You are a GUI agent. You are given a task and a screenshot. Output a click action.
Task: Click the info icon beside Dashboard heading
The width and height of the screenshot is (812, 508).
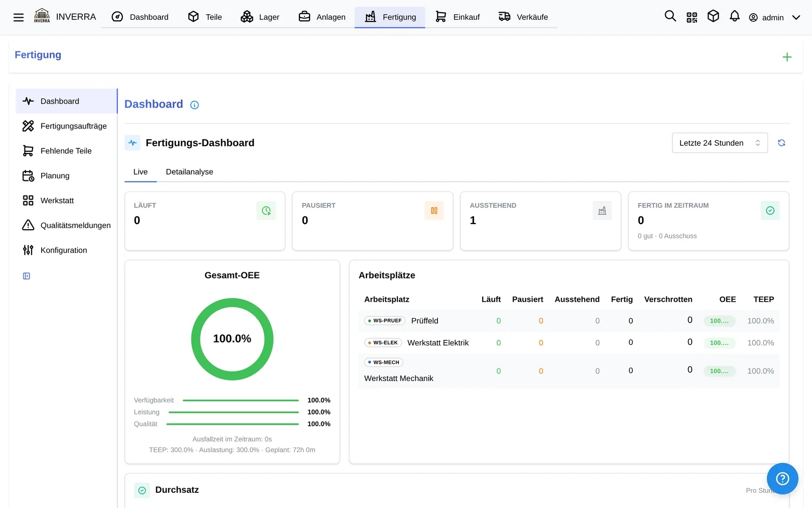pos(194,105)
